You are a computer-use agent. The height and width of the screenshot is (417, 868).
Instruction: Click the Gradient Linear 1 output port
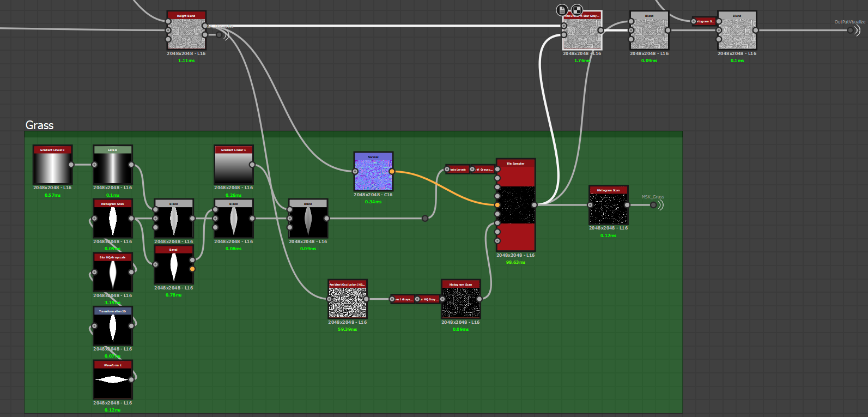[252, 165]
